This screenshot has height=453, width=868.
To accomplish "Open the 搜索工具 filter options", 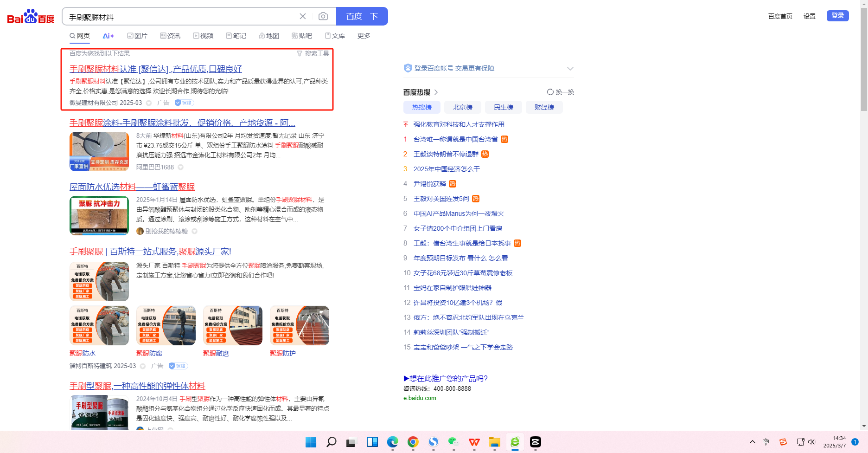I will 313,53.
